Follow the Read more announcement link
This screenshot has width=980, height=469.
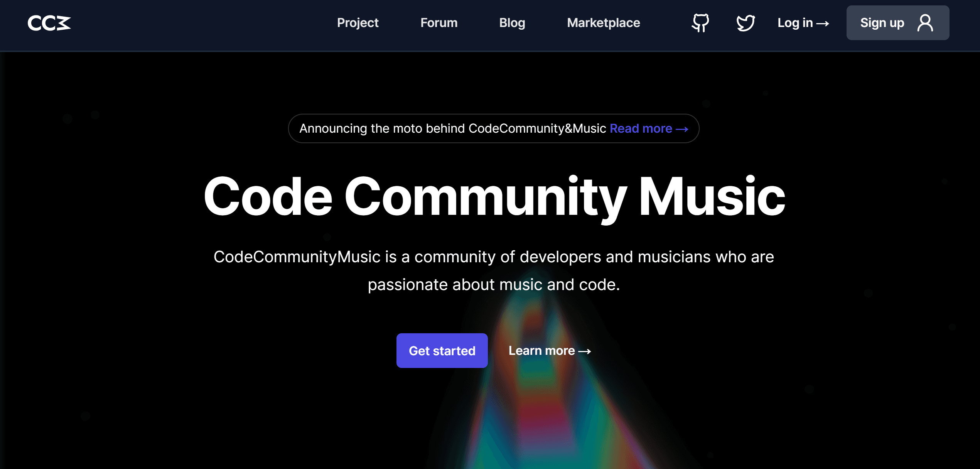641,128
